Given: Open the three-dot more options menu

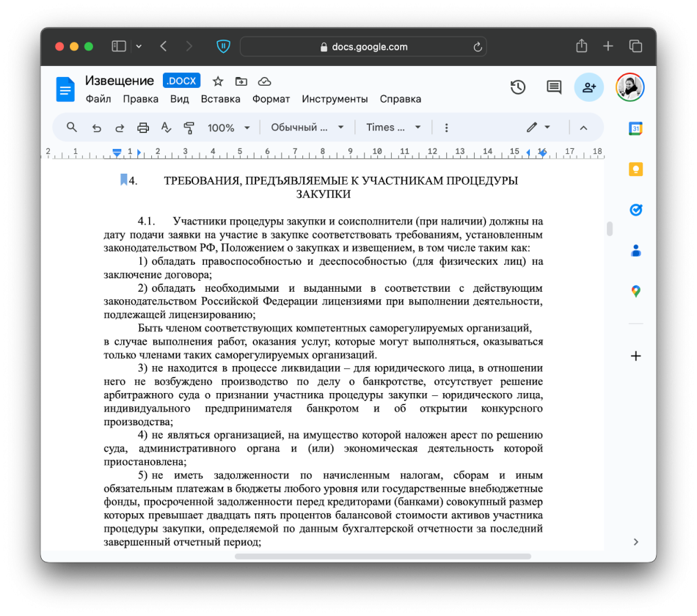Looking at the screenshot, I should click(x=446, y=128).
